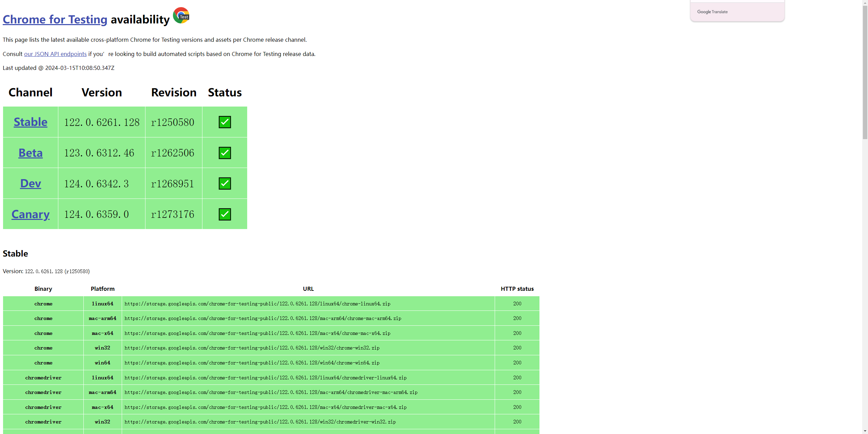The height and width of the screenshot is (434, 868).
Task: Click the Canary revision r1273176 cell
Action: pos(173,214)
